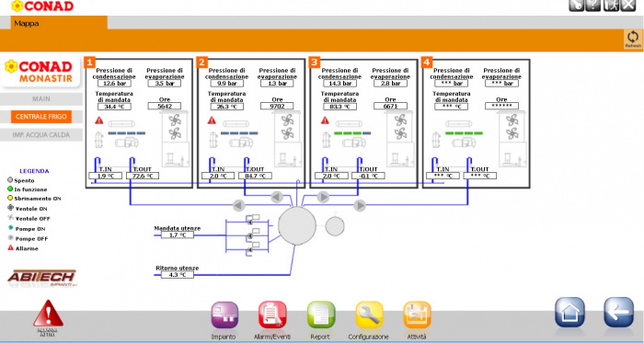Screen dimensions: 644x343
Task: Select the Mappa tab
Action: (60, 23)
